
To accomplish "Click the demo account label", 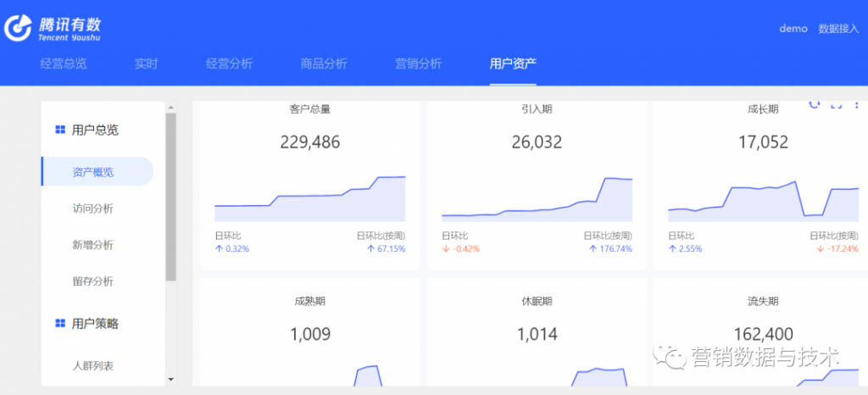I will (x=793, y=29).
